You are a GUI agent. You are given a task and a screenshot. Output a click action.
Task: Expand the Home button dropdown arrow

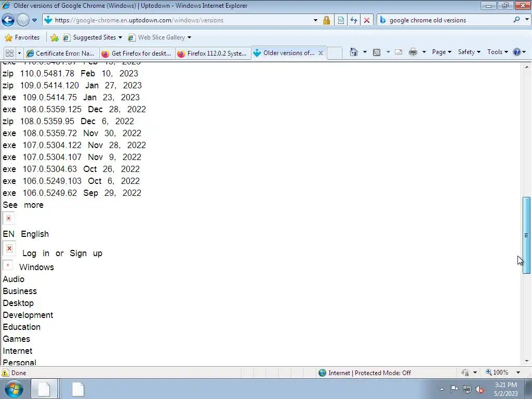pos(365,52)
